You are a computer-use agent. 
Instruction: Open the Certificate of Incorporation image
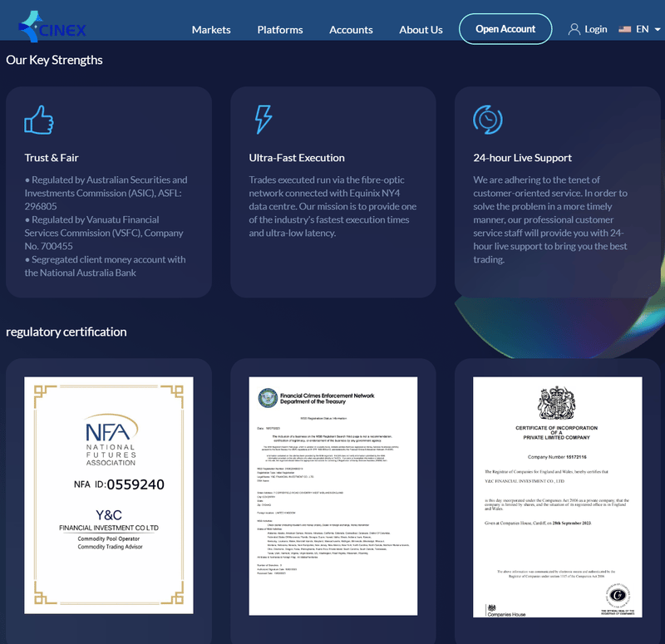[x=557, y=497]
